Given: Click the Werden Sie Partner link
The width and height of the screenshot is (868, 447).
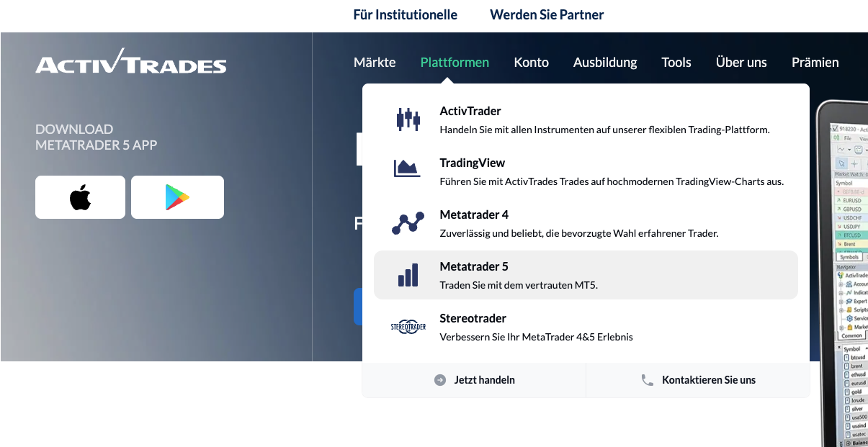Looking at the screenshot, I should tap(546, 14).
